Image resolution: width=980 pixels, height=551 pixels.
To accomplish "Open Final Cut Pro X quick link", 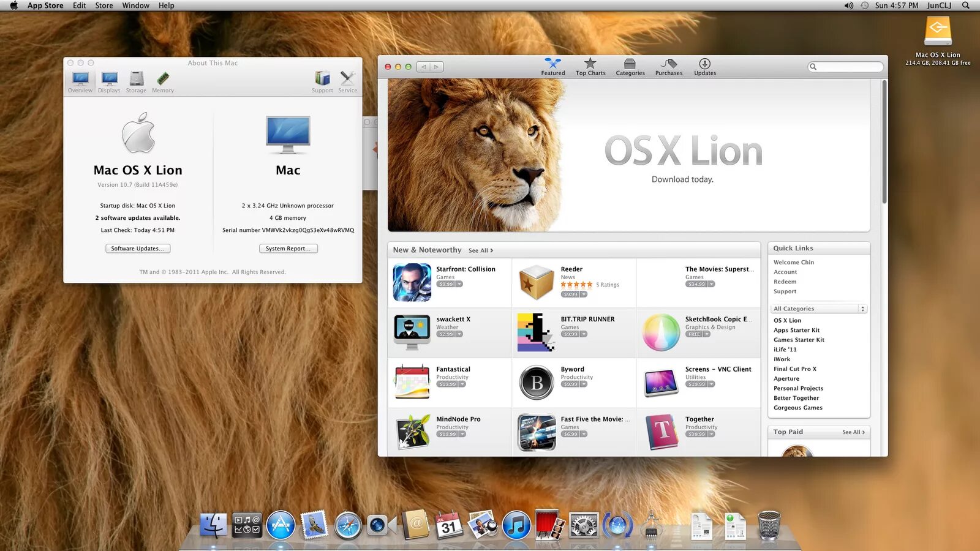I will click(x=795, y=369).
